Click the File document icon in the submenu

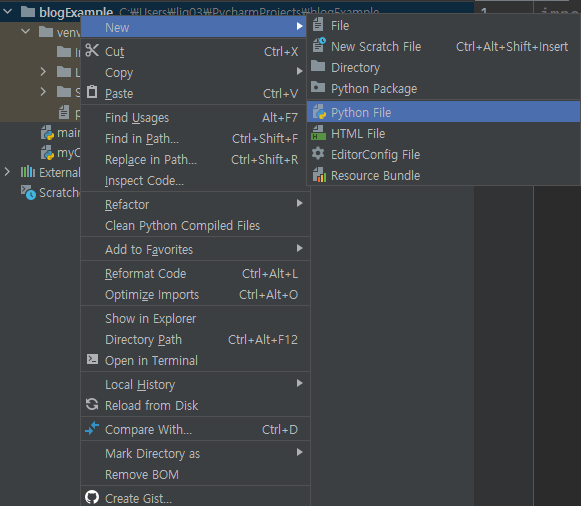[x=318, y=25]
